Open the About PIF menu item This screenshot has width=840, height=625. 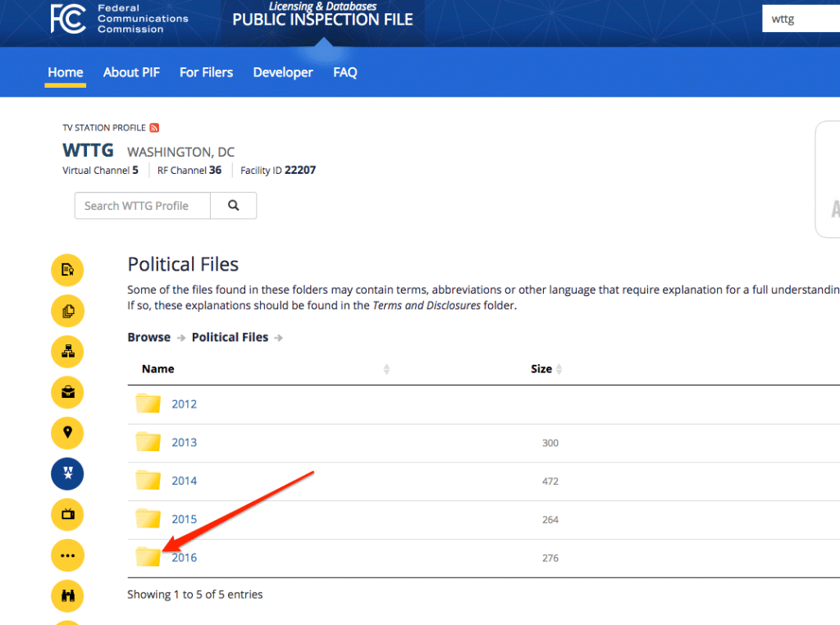pos(131,72)
